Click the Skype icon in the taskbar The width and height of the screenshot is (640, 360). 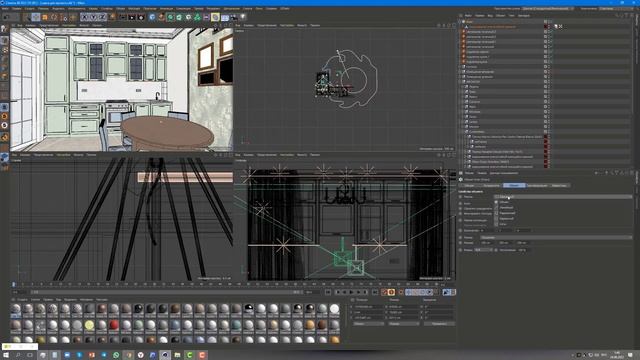(x=80, y=355)
